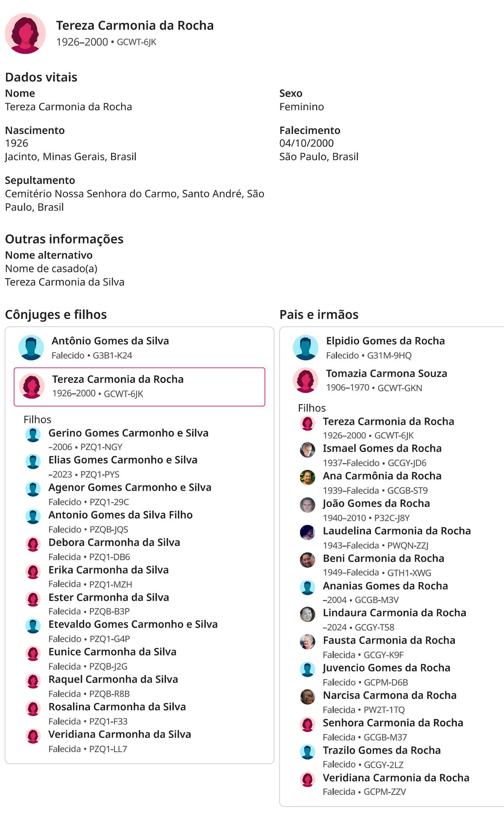Open Etevaldo Gomes Carmonho e Silva link
Viewport: 504px width, 818px height.
pos(133,625)
